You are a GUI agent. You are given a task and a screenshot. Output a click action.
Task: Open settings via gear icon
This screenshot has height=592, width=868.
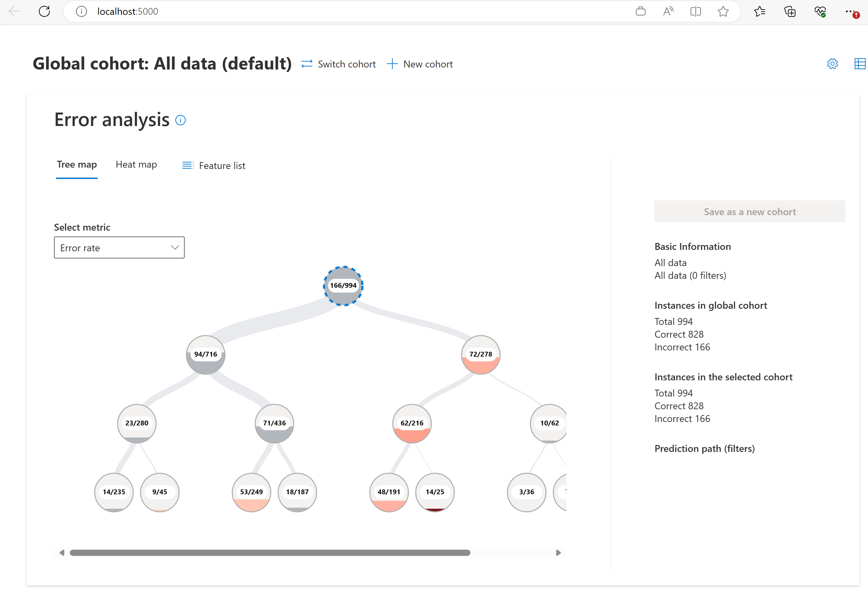click(x=833, y=64)
